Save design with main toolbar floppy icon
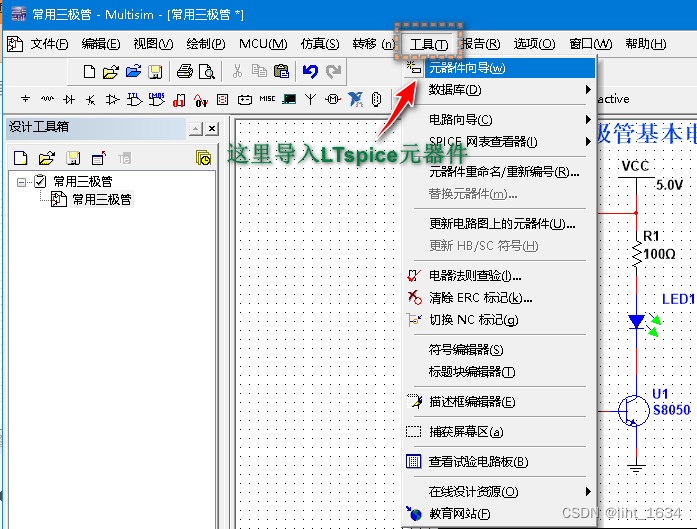The height and width of the screenshot is (529, 697). click(156, 72)
